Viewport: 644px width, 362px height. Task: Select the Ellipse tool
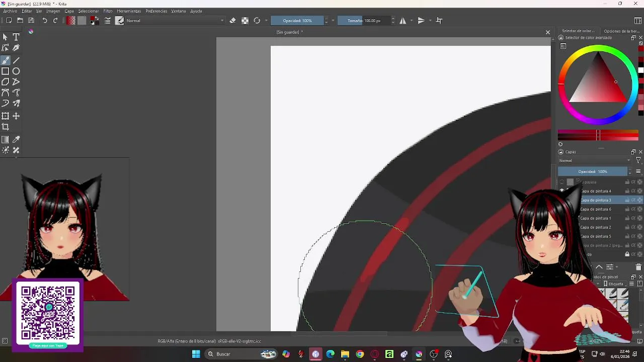16,71
